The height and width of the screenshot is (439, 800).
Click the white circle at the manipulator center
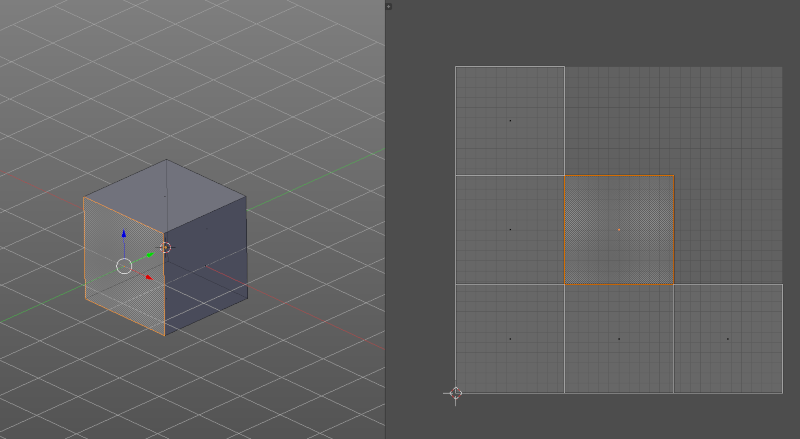tap(124, 266)
